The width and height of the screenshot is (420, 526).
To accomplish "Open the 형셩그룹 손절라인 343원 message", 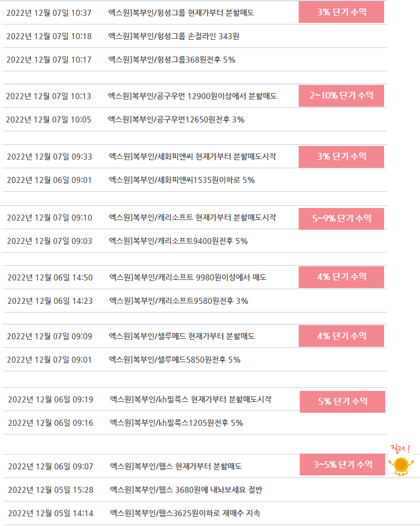I will pyautogui.click(x=174, y=36).
